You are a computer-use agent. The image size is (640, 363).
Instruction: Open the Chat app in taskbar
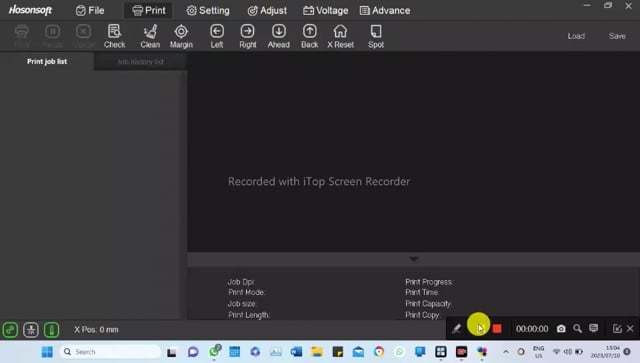coord(193,352)
